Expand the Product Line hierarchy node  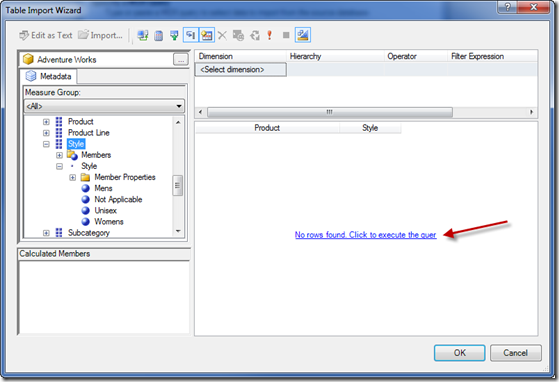46,133
